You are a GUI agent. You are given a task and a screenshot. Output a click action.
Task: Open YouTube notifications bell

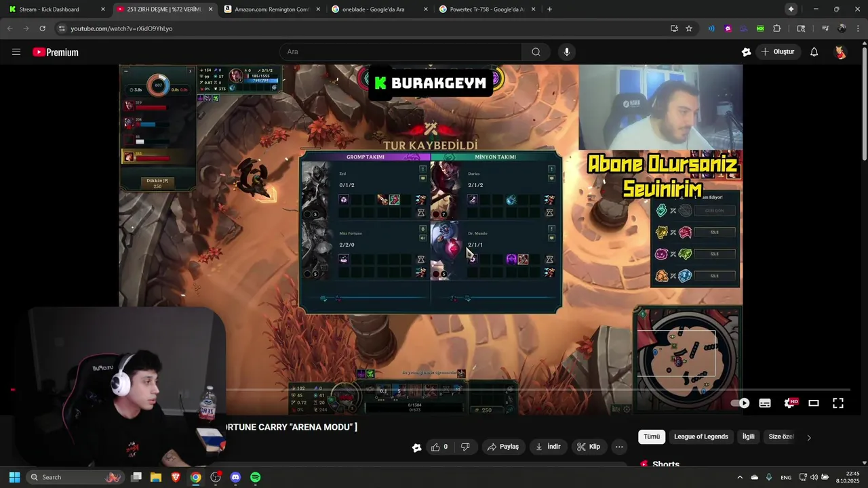814,52
